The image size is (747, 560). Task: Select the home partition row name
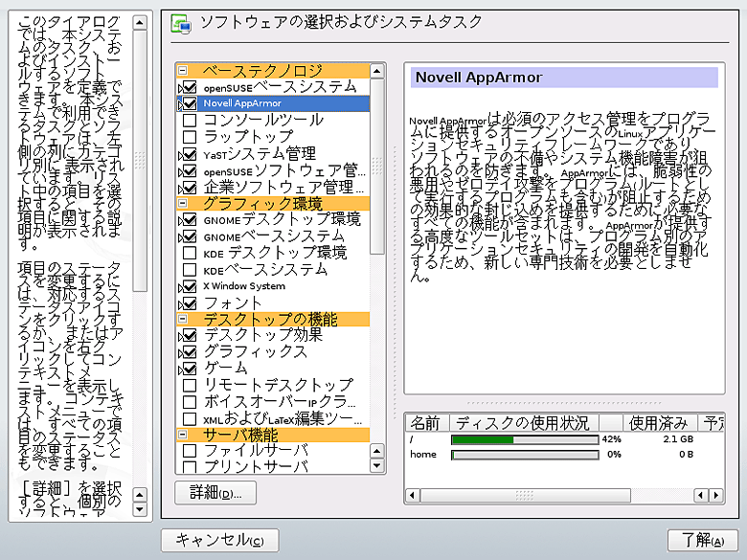pos(423,455)
